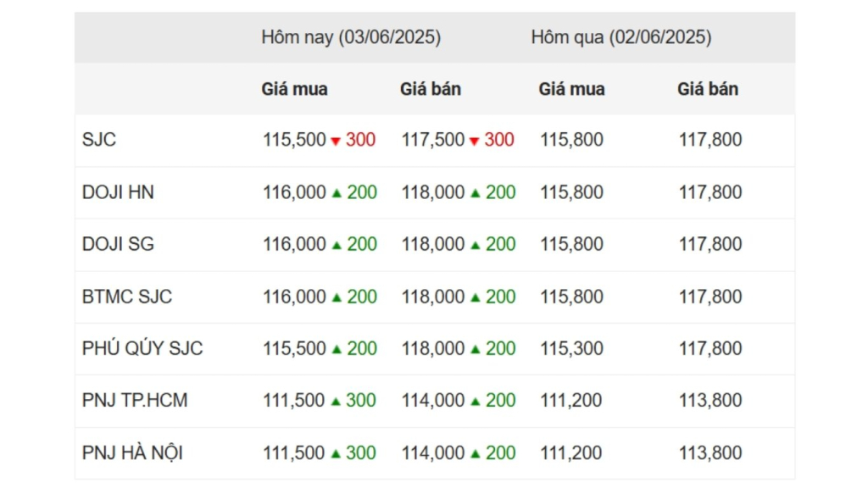
Task: Click red down arrow in SJC sell price
Action: click(x=474, y=141)
